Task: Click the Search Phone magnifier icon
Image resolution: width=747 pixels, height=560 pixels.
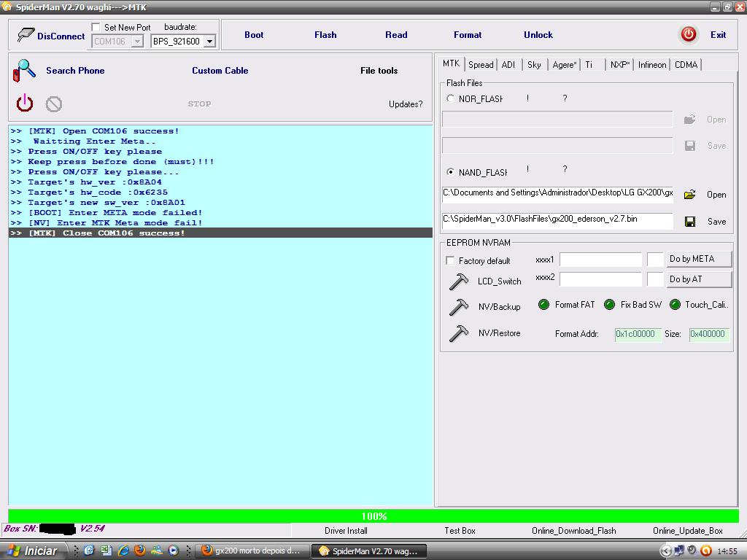Action: 24,71
